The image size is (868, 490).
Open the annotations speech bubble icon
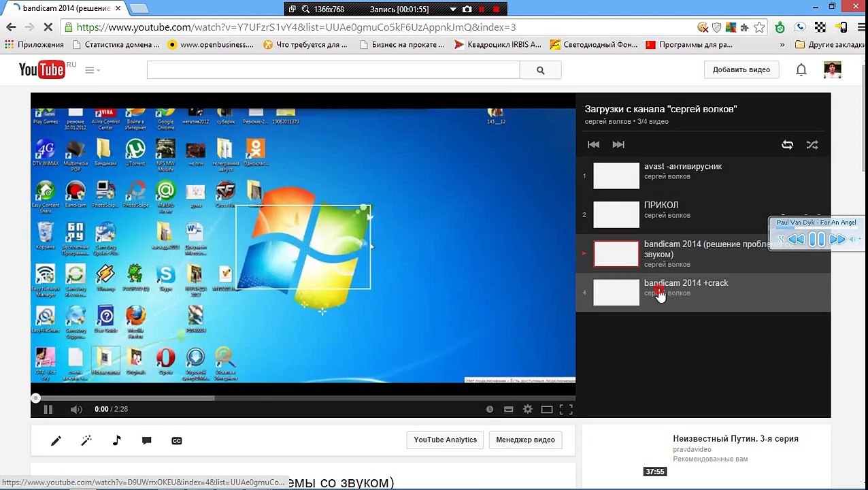click(146, 440)
